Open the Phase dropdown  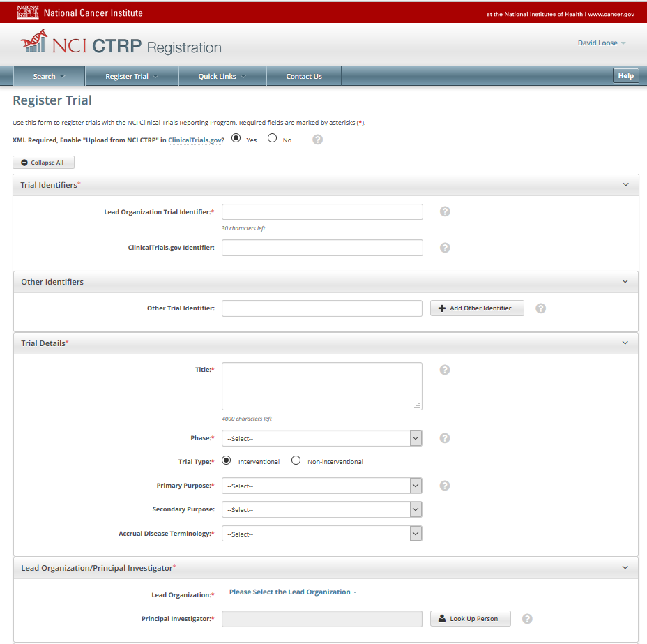coord(322,438)
